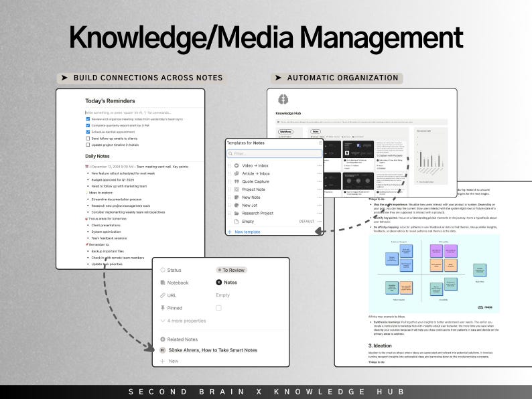The width and height of the screenshot is (532, 399).
Task: Click the Quote Capture quotation-mark icon
Action: pyautogui.click(x=237, y=181)
